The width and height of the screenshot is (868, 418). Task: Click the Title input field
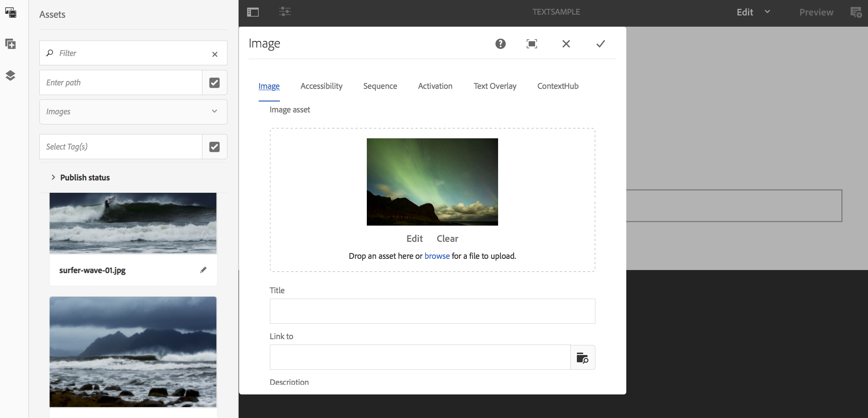(x=432, y=311)
